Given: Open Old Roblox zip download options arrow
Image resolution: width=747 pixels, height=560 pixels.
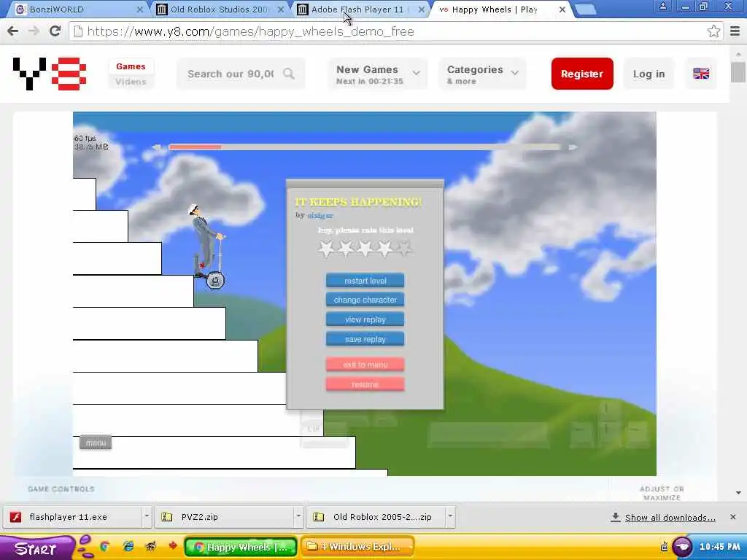Looking at the screenshot, I should tap(450, 517).
